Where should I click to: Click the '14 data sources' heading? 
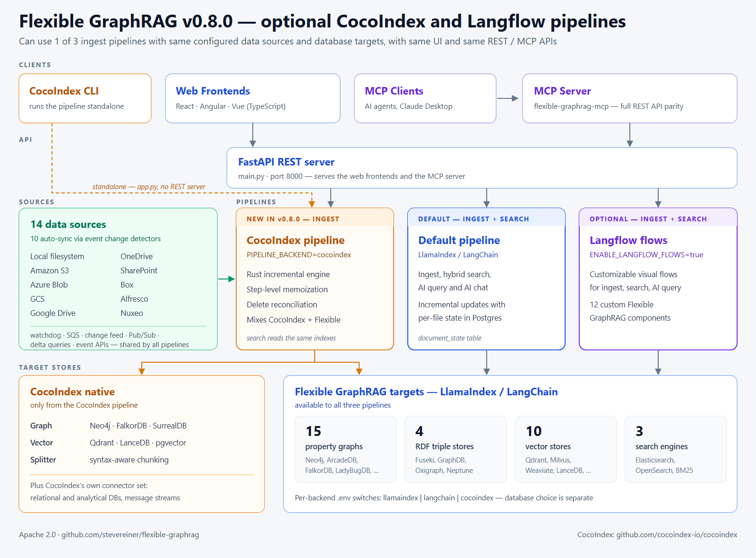(68, 224)
